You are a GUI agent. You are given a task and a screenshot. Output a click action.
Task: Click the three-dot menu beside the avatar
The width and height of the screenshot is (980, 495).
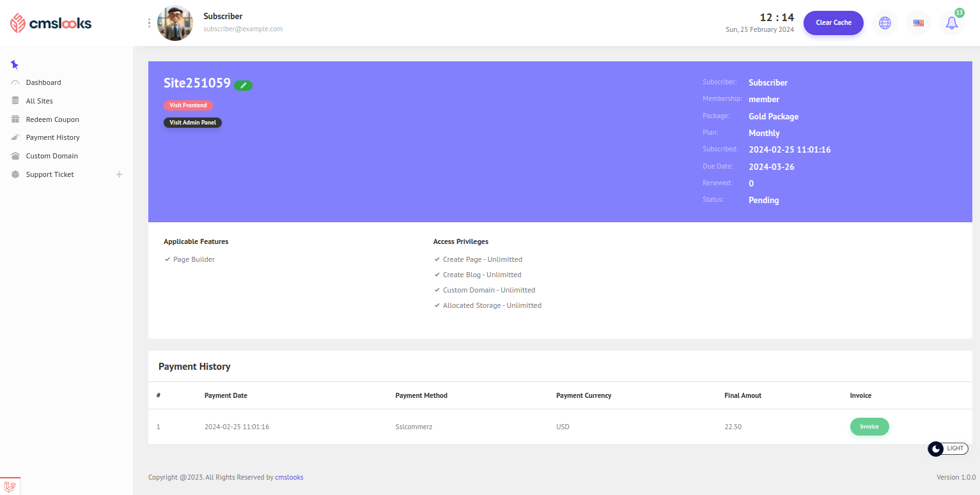149,23
